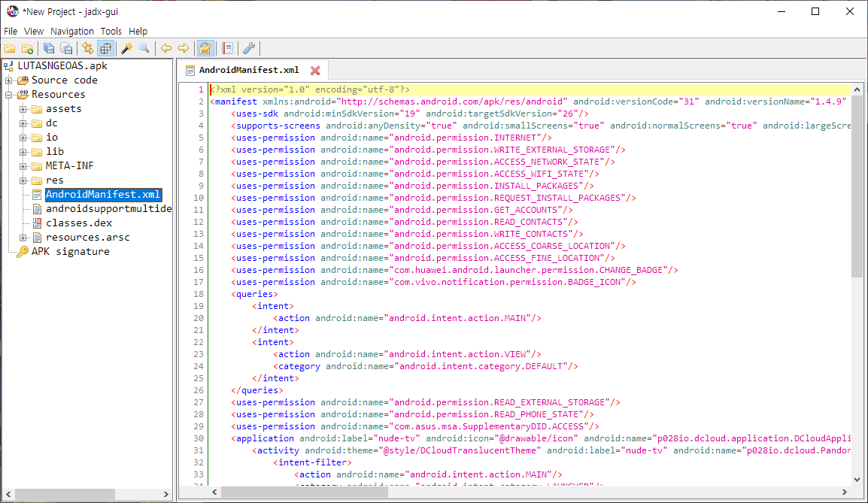Image resolution: width=868 pixels, height=503 pixels.
Task: Expand the lib folder
Action: (x=23, y=152)
